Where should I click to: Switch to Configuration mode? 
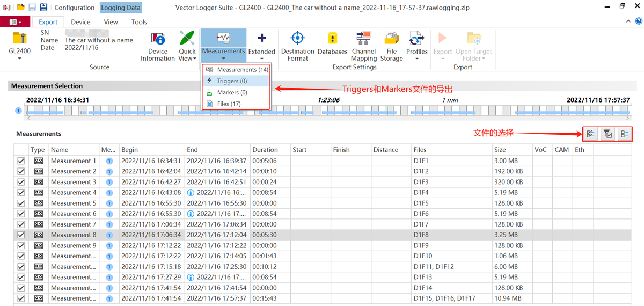pos(74,8)
